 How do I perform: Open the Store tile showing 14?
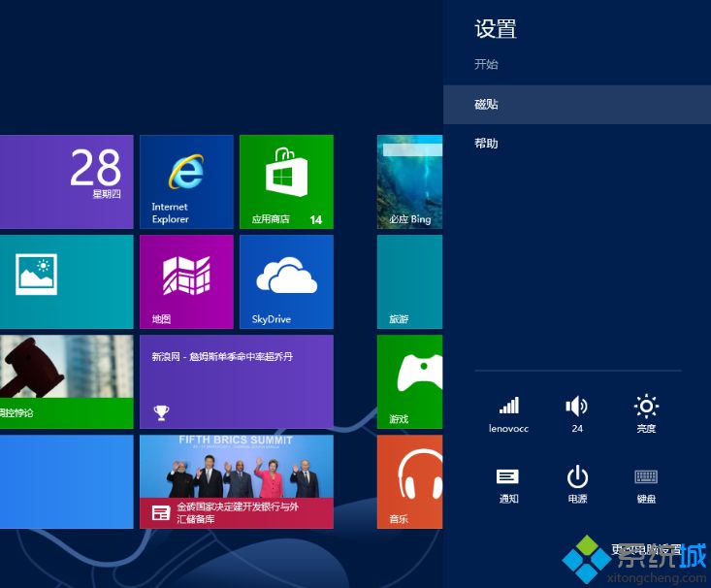[286, 181]
